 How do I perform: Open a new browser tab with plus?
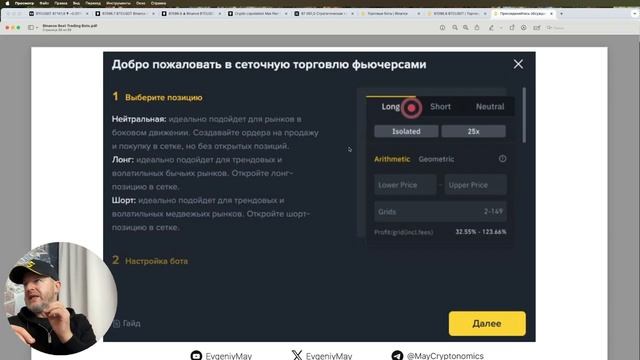pos(562,13)
